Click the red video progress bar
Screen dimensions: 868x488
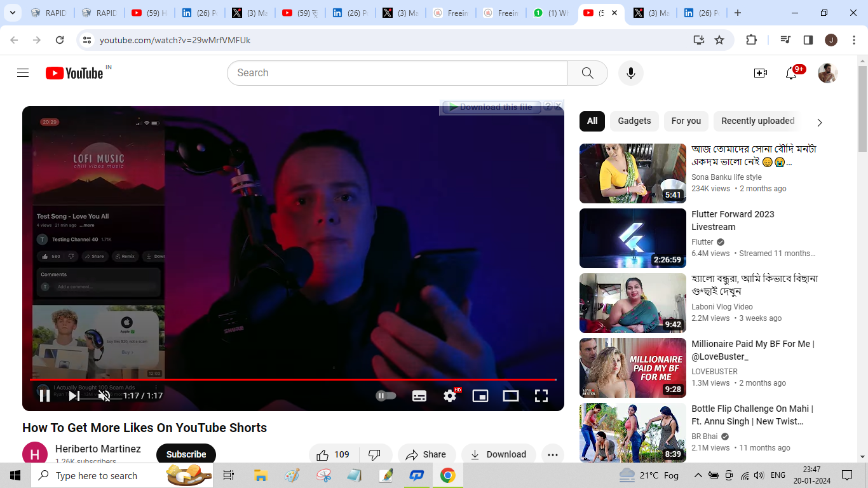[x=293, y=379]
